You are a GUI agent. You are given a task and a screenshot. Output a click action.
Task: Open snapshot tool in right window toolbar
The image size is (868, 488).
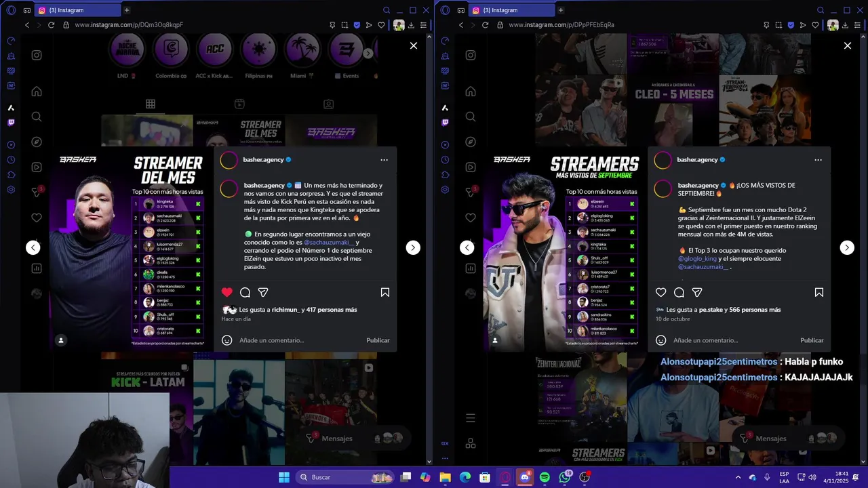click(x=778, y=25)
